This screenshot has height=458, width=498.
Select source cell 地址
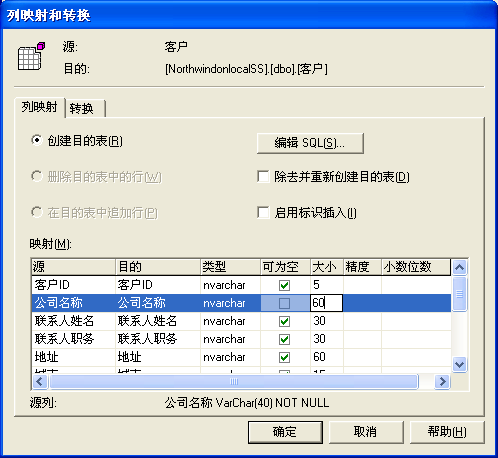pos(74,357)
